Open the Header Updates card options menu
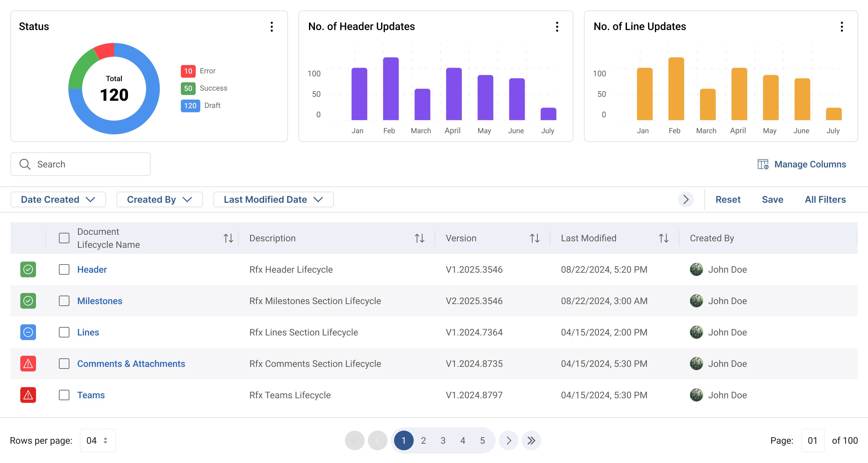 click(557, 26)
